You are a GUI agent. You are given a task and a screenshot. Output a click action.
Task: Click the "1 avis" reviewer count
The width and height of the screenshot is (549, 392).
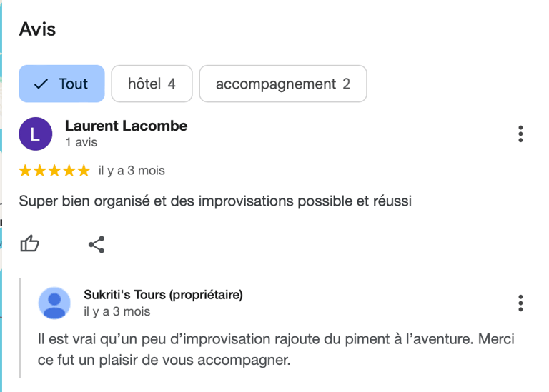(81, 142)
